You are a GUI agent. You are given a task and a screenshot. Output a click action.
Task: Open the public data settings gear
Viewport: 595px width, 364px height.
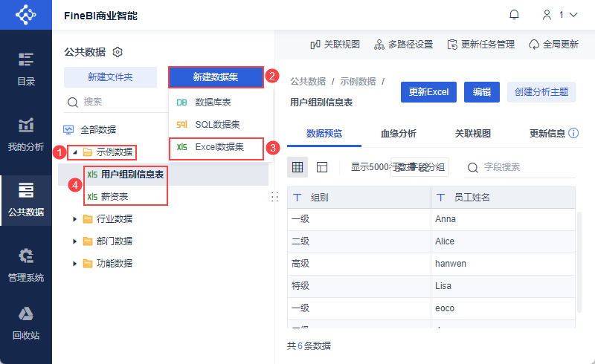click(x=118, y=52)
